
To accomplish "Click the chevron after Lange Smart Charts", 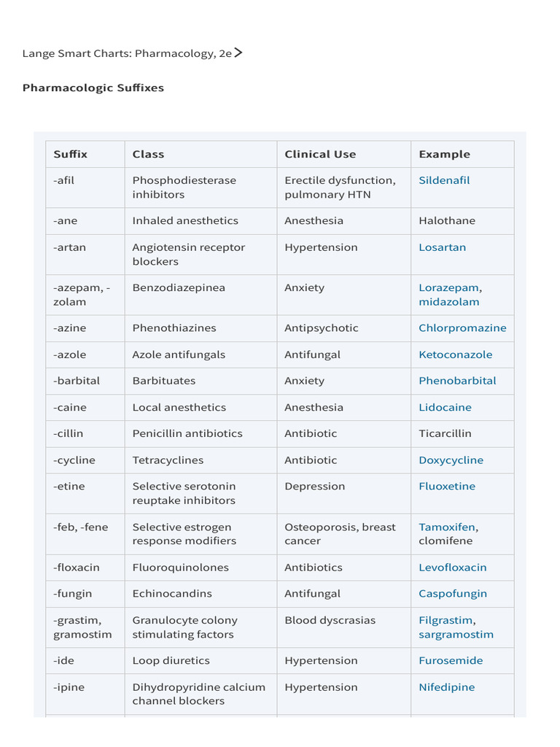I will click(x=238, y=53).
